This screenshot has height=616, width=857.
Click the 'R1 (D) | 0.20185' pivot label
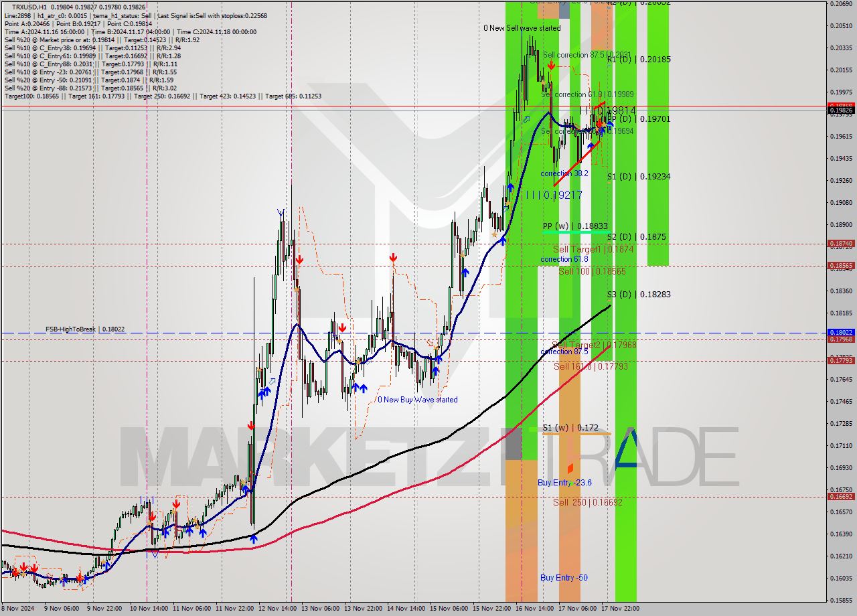(639, 60)
